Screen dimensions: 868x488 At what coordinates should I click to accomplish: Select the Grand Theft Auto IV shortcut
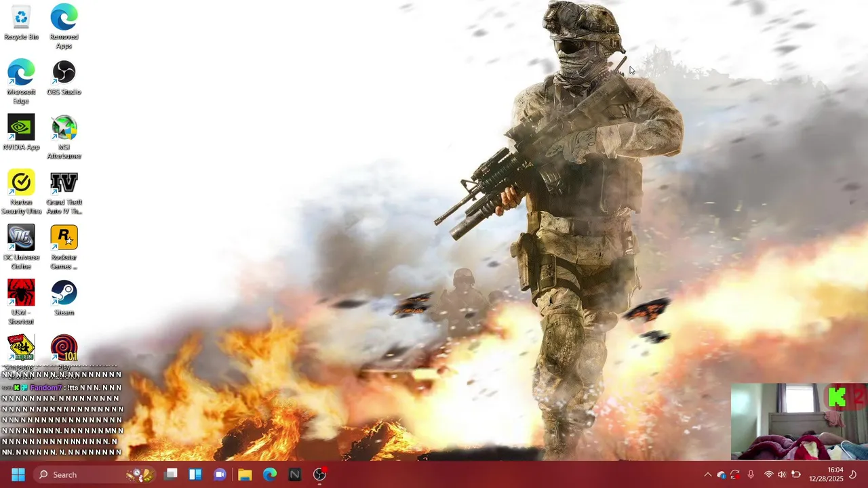click(64, 192)
